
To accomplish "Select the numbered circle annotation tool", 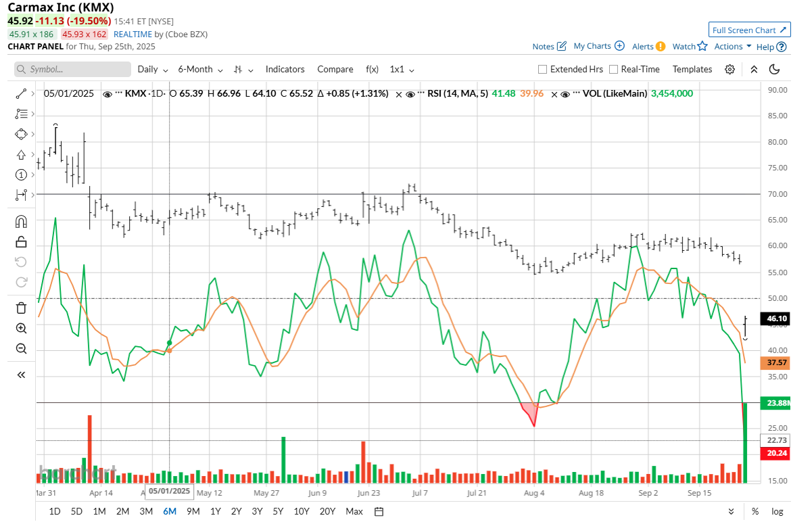I will pyautogui.click(x=20, y=174).
